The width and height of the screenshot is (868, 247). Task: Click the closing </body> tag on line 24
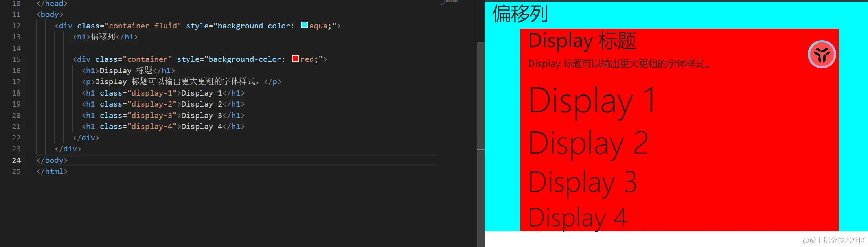[x=52, y=160]
